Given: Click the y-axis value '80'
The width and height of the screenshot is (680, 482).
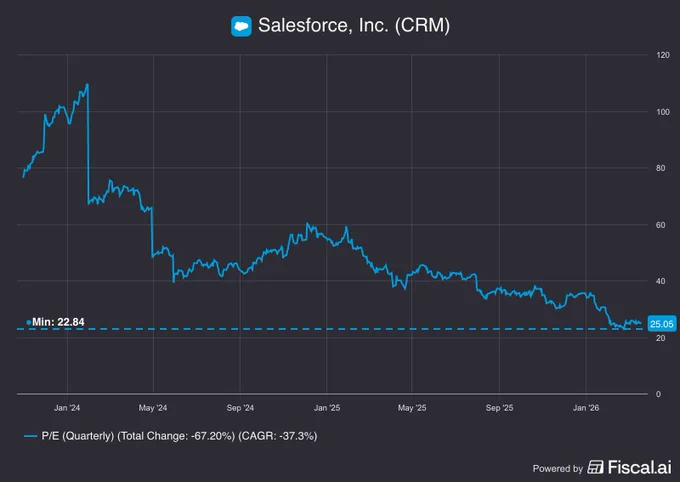Looking at the screenshot, I should pyautogui.click(x=660, y=168).
